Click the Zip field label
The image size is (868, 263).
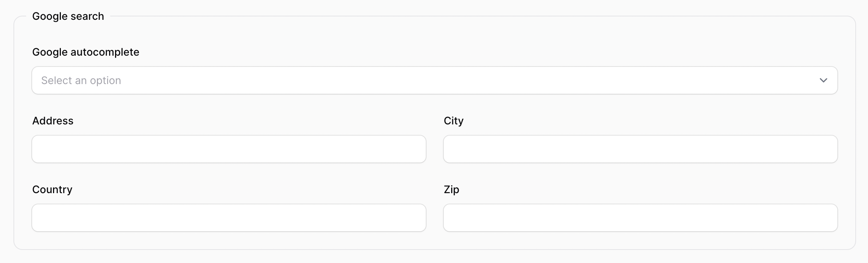point(451,189)
